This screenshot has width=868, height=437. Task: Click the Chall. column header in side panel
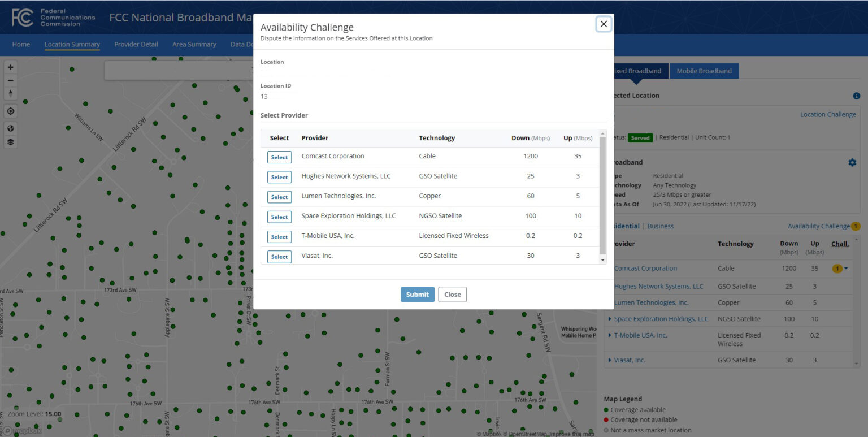[840, 244]
